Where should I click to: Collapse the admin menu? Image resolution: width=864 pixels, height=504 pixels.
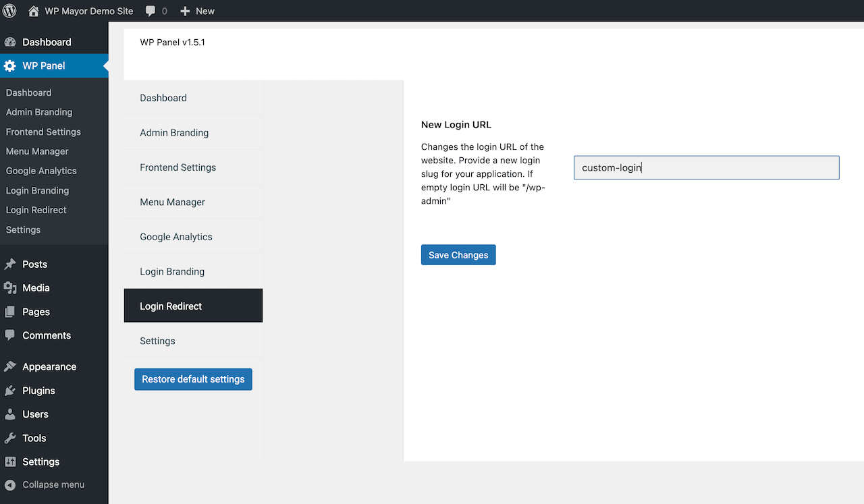[x=54, y=485]
